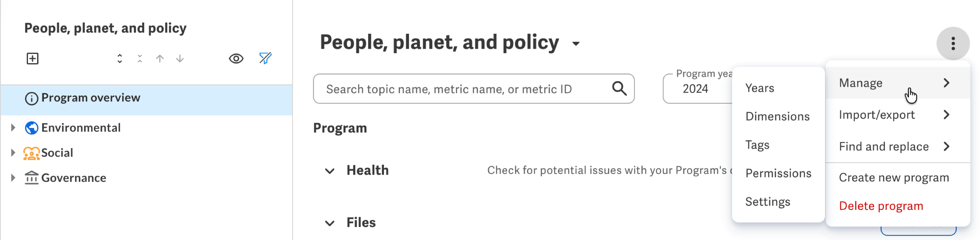Image resolution: width=980 pixels, height=240 pixels.
Task: Collapse the Health section chevron
Action: (330, 171)
